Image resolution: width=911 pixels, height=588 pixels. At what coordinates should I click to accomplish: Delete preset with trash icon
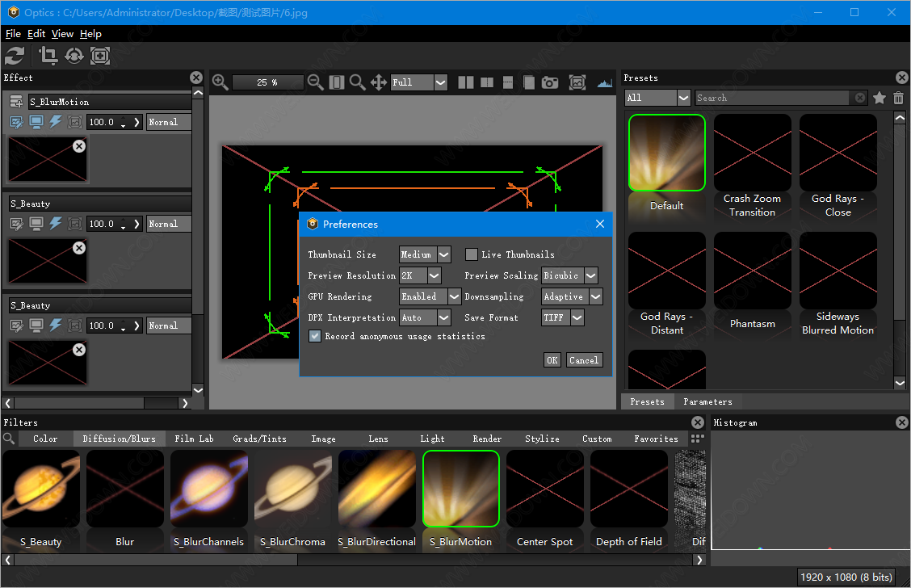(x=898, y=98)
